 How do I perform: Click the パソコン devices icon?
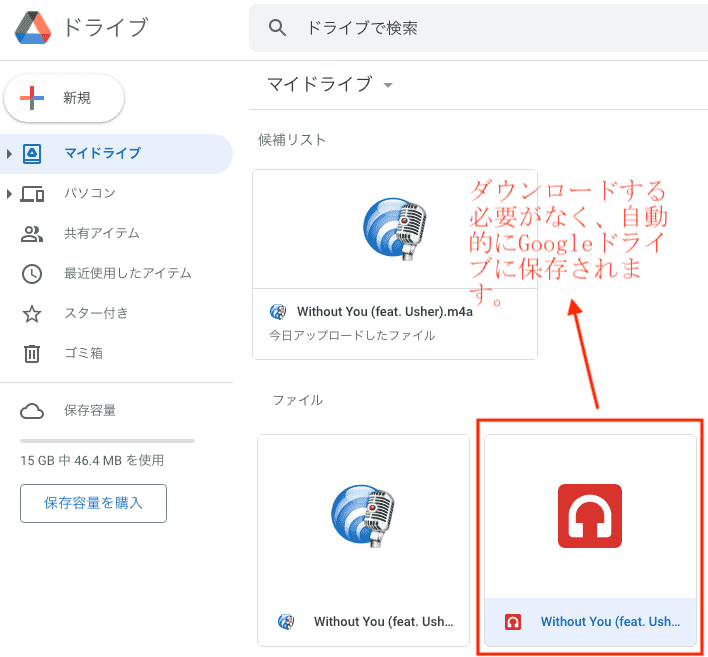(x=32, y=194)
